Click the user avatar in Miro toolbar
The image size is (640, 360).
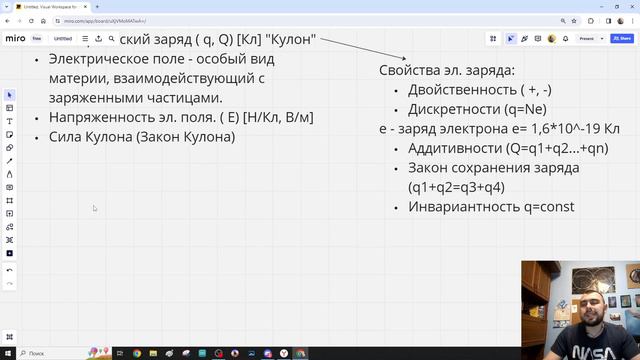(x=552, y=38)
